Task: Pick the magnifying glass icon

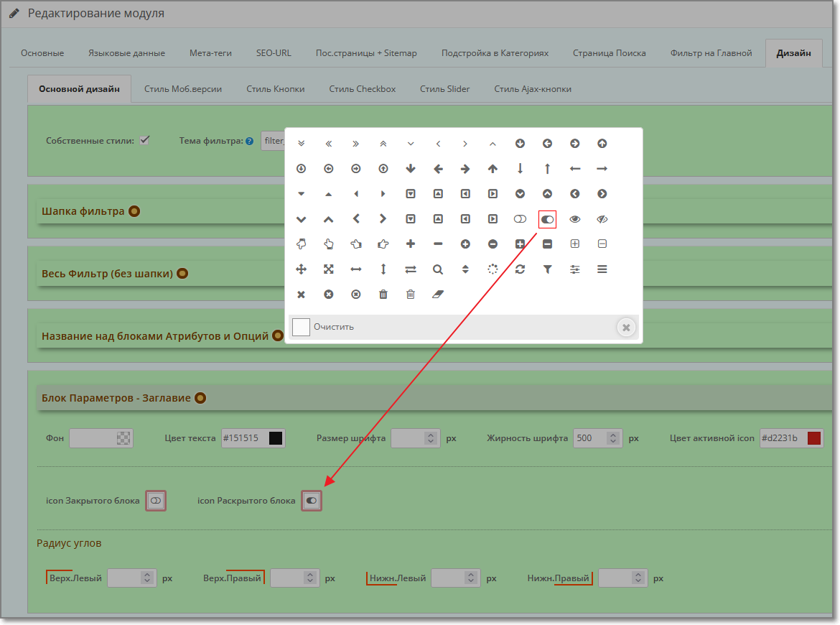Action: coord(438,269)
